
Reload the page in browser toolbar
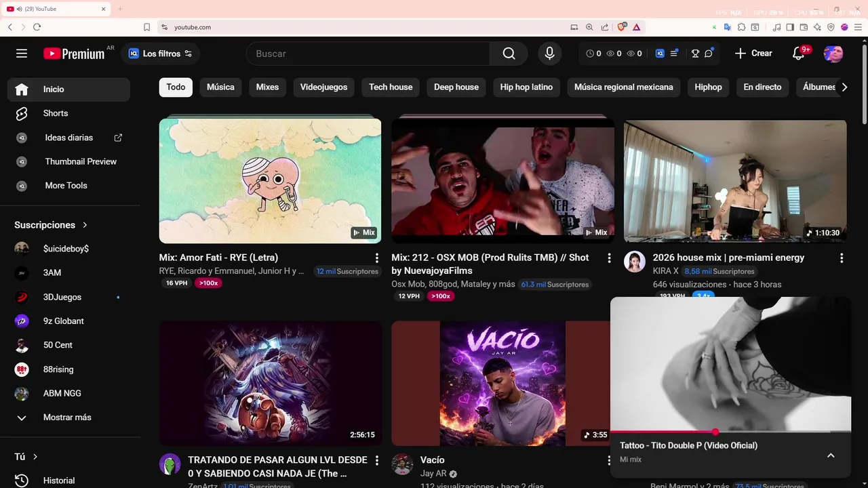tap(37, 27)
